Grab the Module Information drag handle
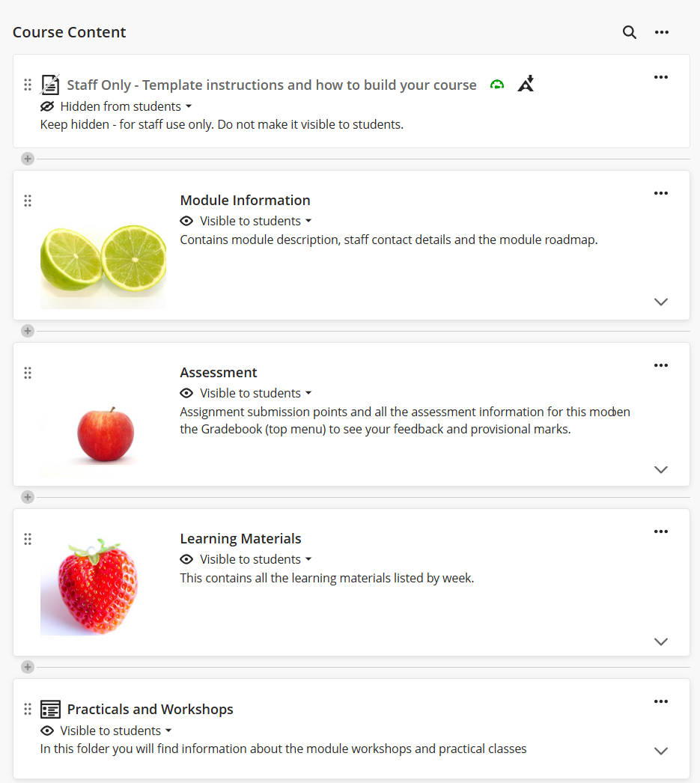700x783 pixels. 28,201
